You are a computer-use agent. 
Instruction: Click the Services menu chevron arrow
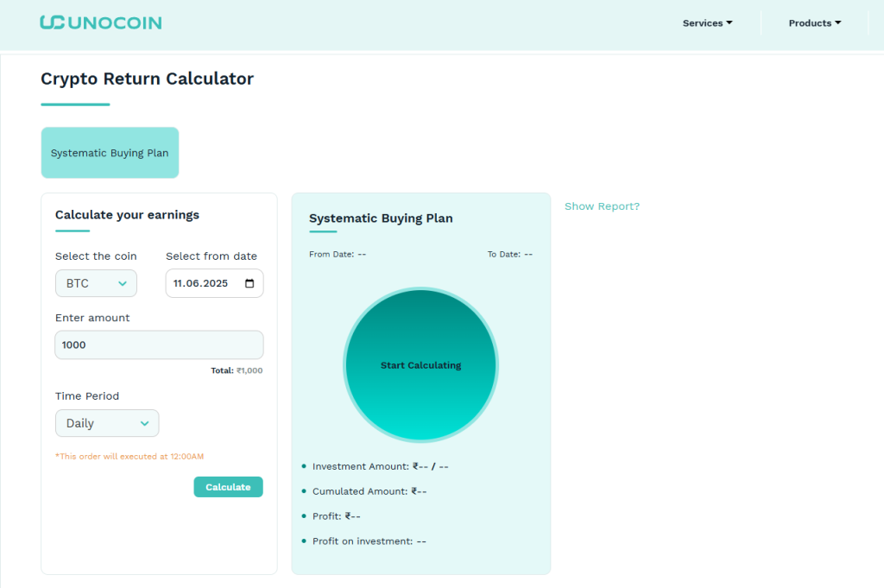pos(729,23)
